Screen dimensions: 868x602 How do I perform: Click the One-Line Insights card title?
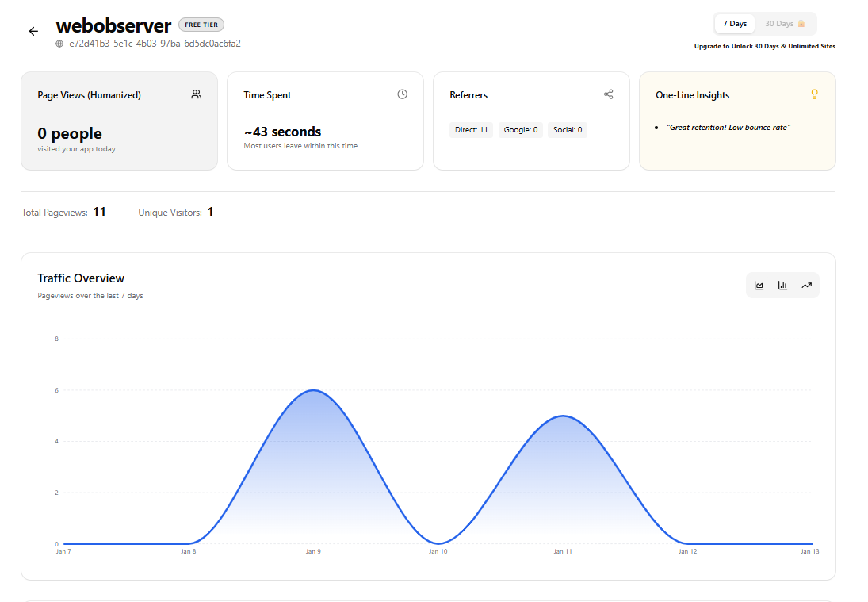click(x=693, y=95)
